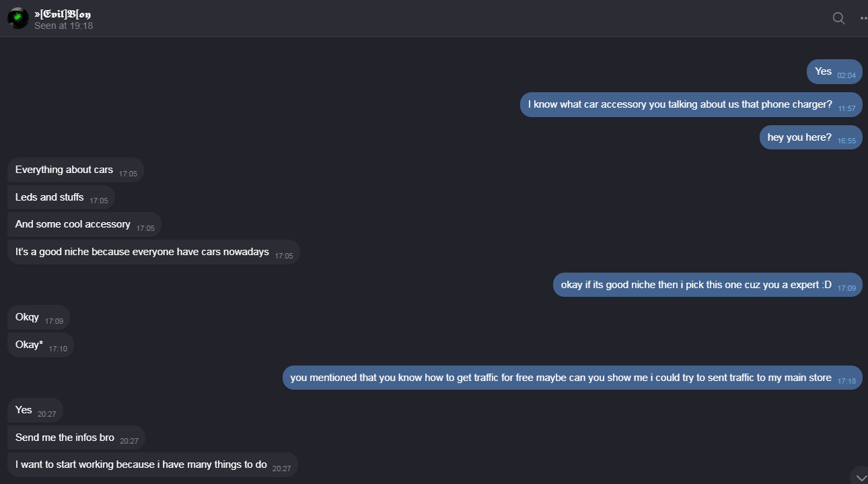
Task: Select the "Yes" message sent at 02:04
Action: tap(834, 72)
